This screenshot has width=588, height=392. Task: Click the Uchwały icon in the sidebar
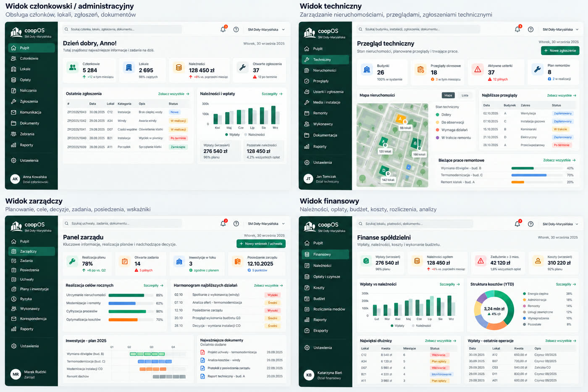point(13,279)
